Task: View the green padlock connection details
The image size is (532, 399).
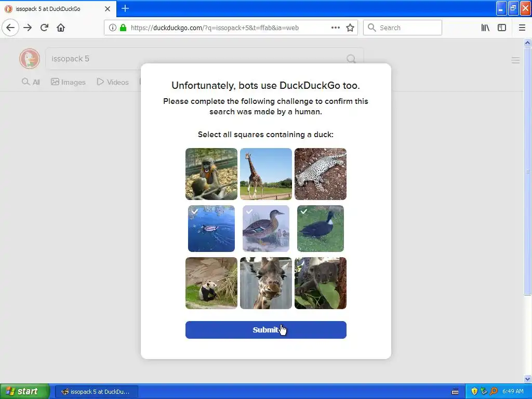Action: (123, 28)
